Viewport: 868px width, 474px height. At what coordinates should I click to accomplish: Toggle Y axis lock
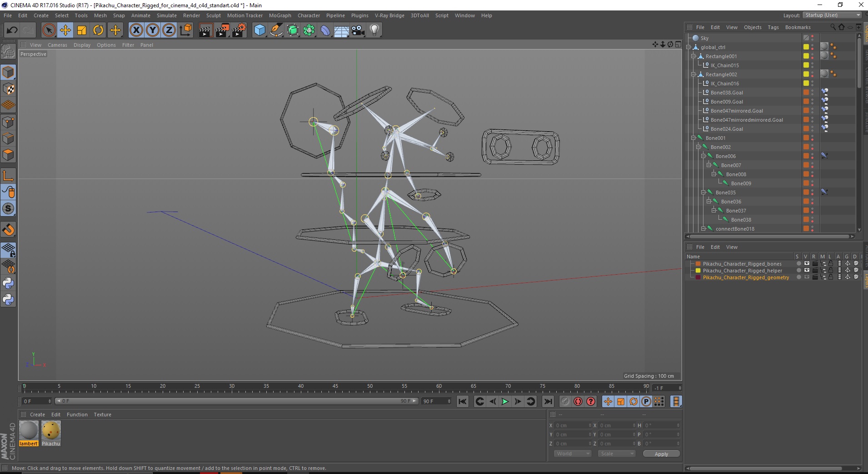(x=153, y=30)
